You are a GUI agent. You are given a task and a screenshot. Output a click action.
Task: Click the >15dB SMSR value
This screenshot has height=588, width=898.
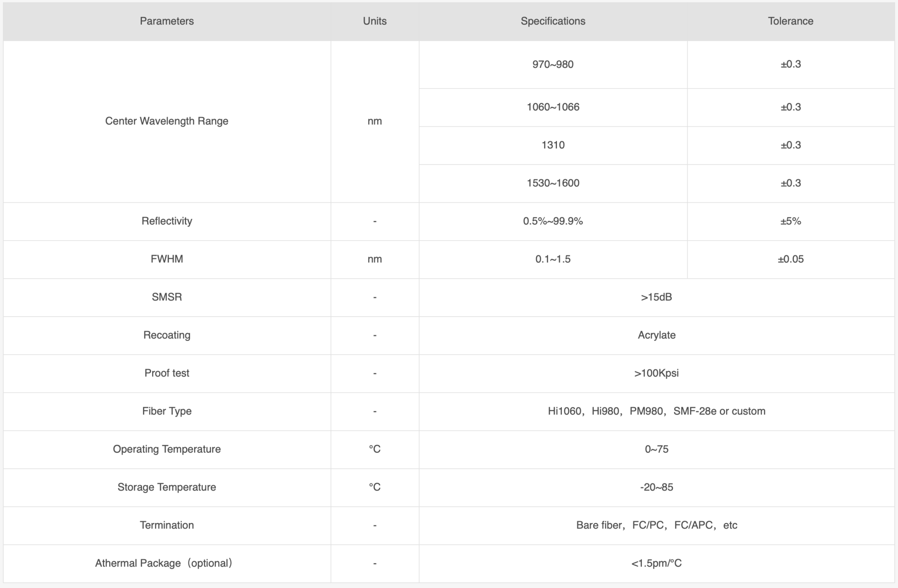(x=656, y=297)
